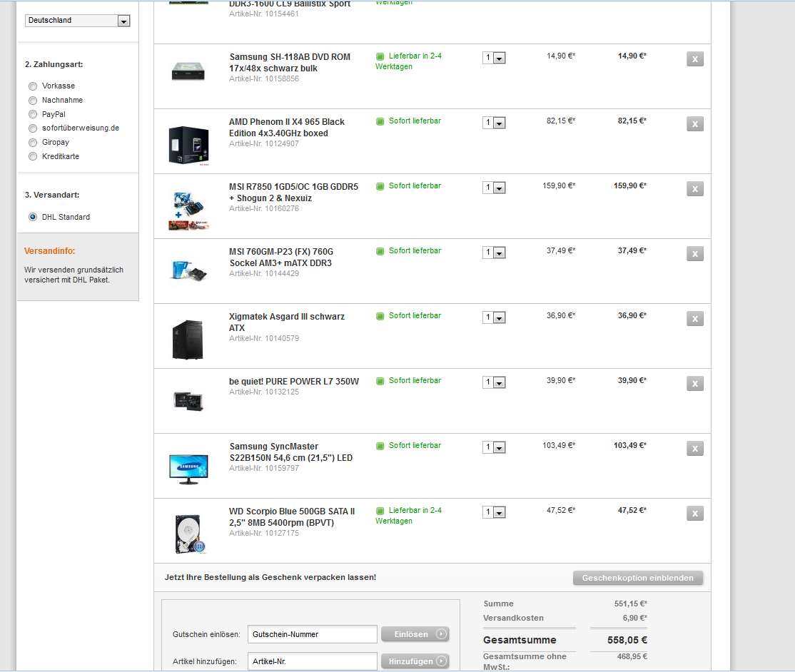The width and height of the screenshot is (795, 672).
Task: Click the Versandinfo heading
Action: pyautogui.click(x=50, y=251)
